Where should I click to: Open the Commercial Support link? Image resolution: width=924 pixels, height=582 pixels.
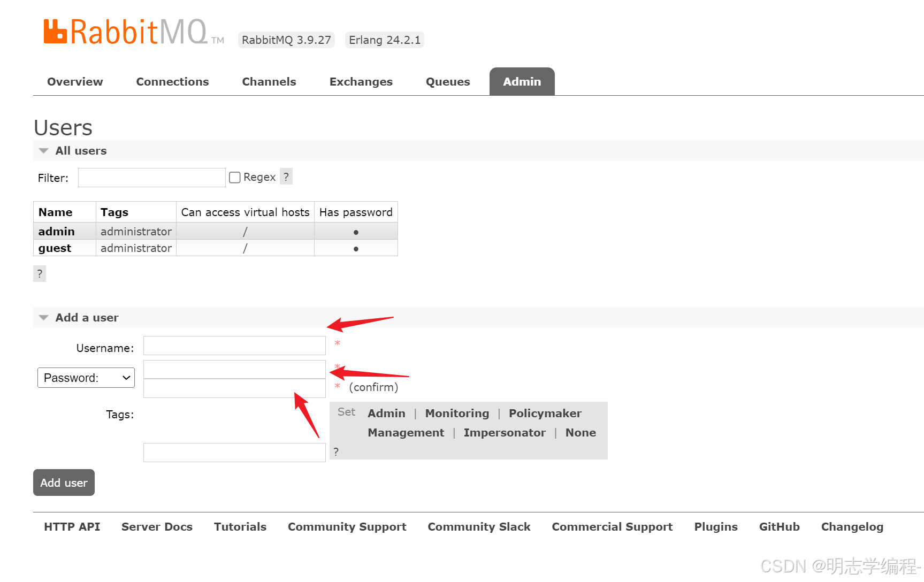(x=612, y=527)
